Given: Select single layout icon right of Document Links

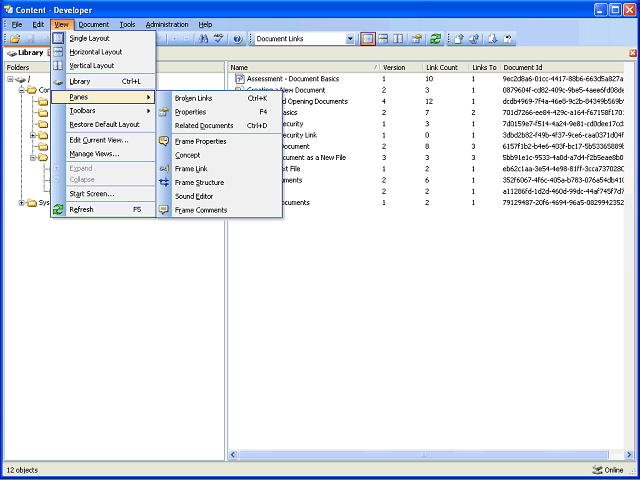Looking at the screenshot, I should (368, 39).
